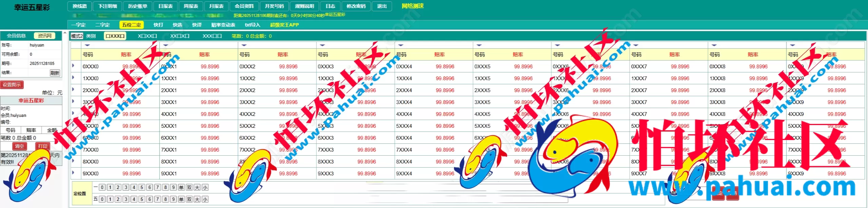Select the 0XXX2 number cell

247,67
